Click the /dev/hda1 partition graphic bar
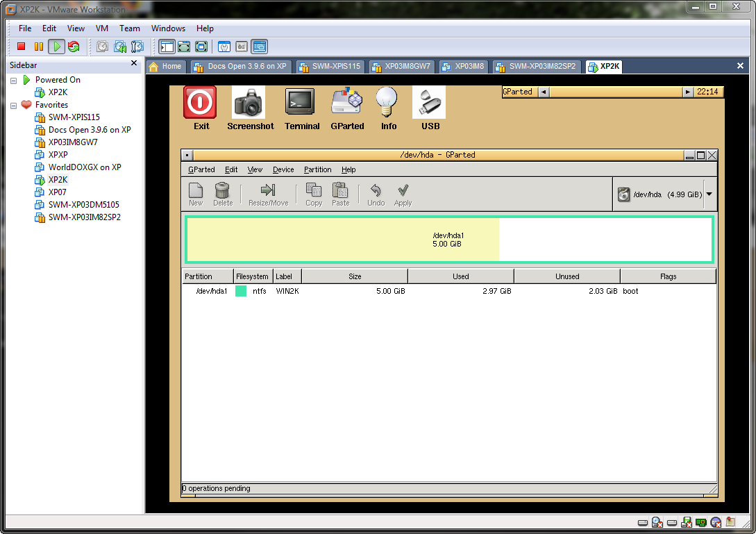 click(x=449, y=240)
